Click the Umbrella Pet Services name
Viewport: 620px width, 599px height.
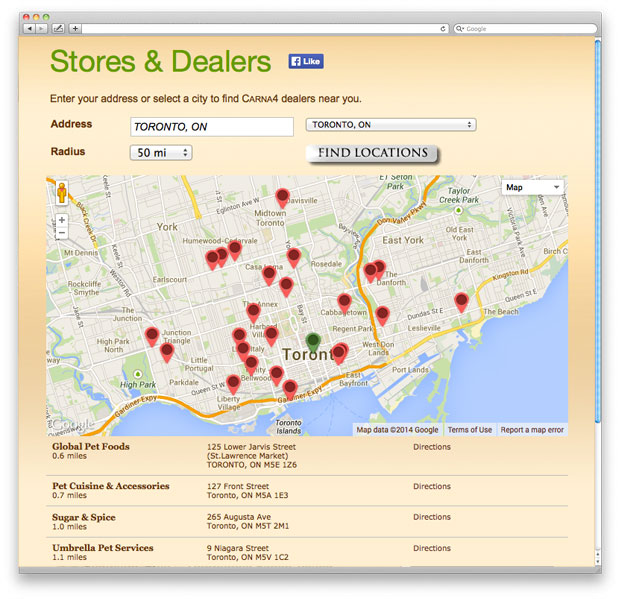103,548
